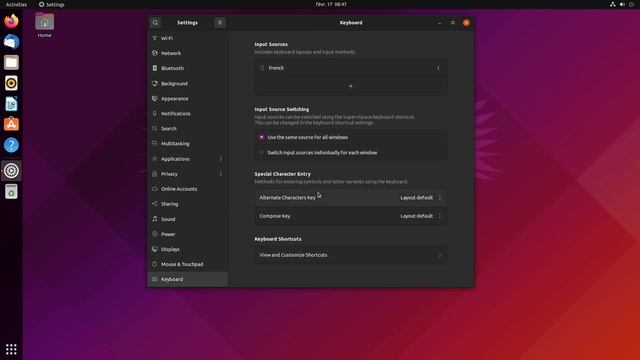Image resolution: width=640 pixels, height=360 pixels.
Task: Open Alternate Characters Key Layout default option
Action: (x=421, y=198)
